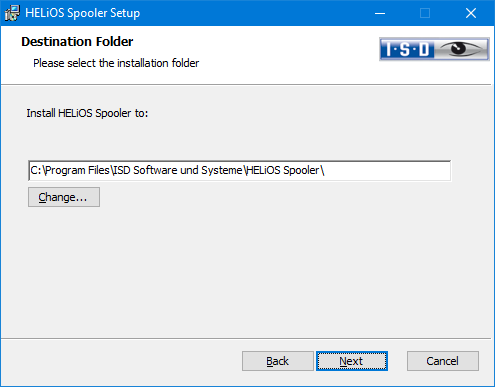Click 'ISD Software und Systeme' in path

click(178, 170)
